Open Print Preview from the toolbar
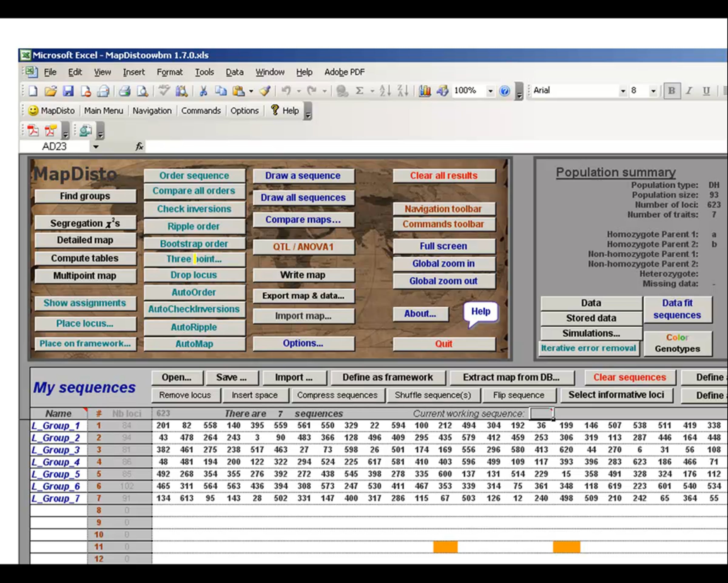The height and width of the screenshot is (583, 728). tap(143, 91)
